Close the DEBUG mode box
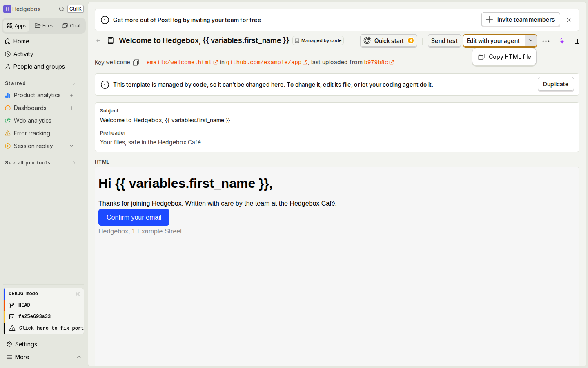The width and height of the screenshot is (588, 368). pos(78,294)
